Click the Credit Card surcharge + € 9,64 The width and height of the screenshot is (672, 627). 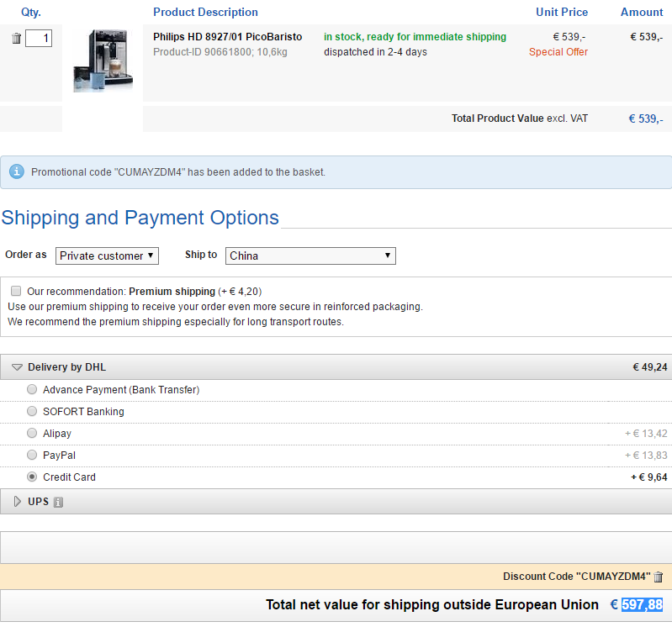pos(648,477)
